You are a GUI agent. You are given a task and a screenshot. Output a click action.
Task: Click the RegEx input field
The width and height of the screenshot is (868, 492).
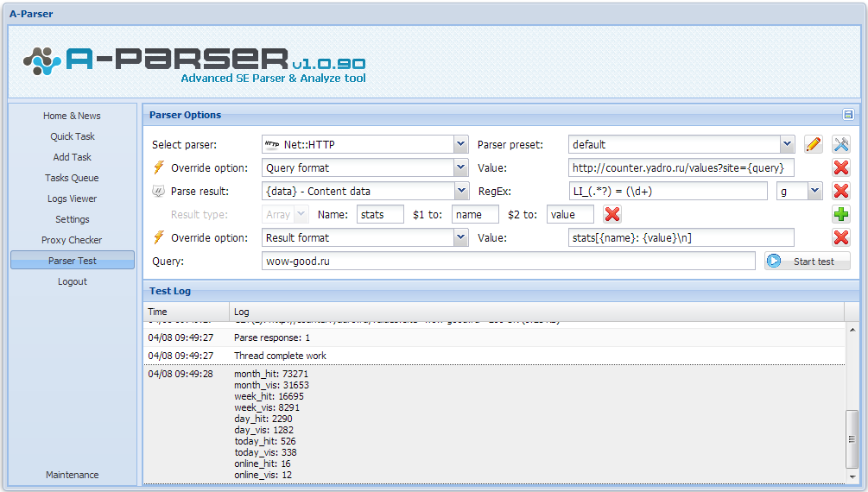668,191
